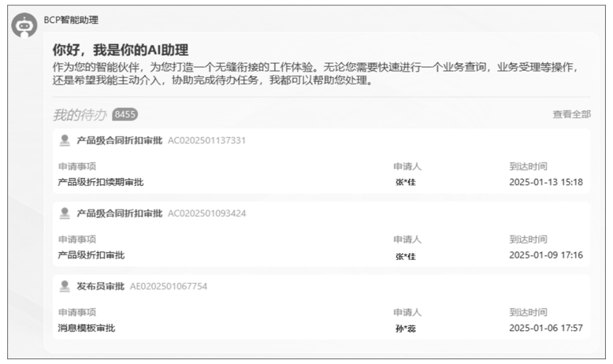Open order number AC0202501137331
Viewport: 613px width, 364px height.
pyautogui.click(x=206, y=140)
